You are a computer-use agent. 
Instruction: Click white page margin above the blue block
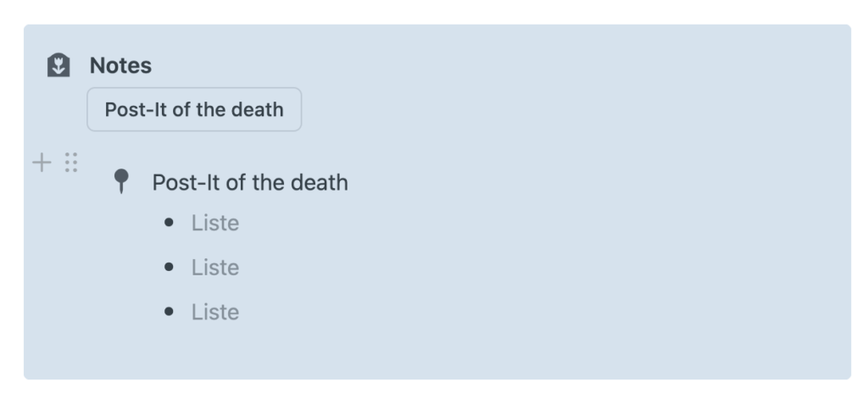(434, 11)
